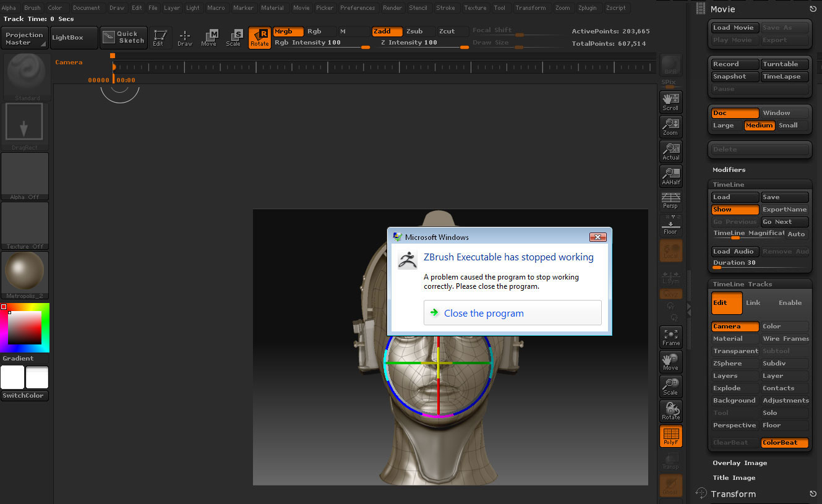Click the Snapshot button
The height and width of the screenshot is (504, 822).
[735, 77]
